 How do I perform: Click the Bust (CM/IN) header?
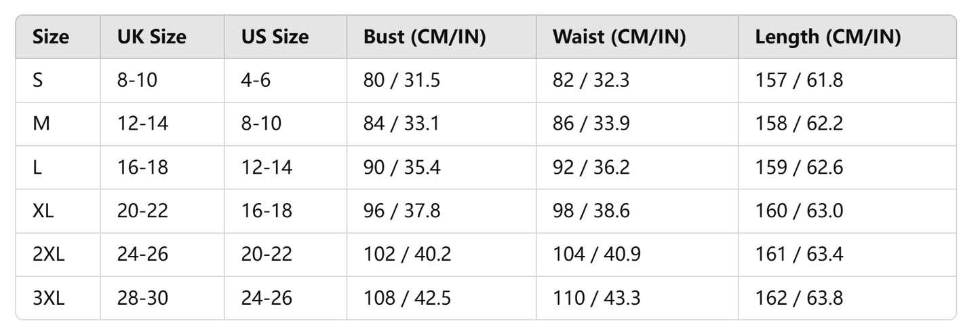425,37
